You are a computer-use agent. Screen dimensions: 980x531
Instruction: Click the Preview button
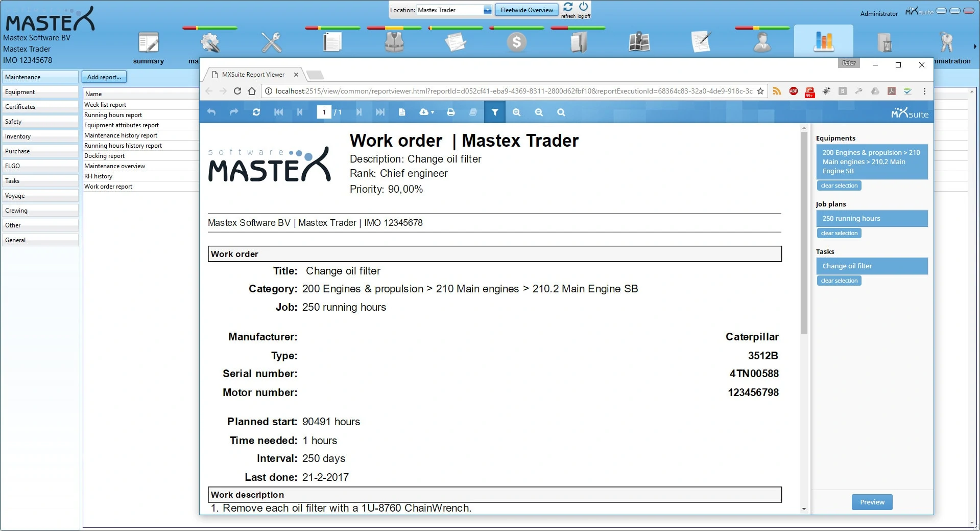tap(872, 502)
